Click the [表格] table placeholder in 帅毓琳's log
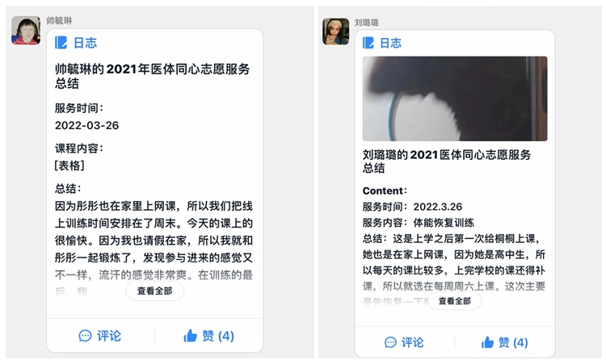Screen dimensions: 606x364 point(69,165)
